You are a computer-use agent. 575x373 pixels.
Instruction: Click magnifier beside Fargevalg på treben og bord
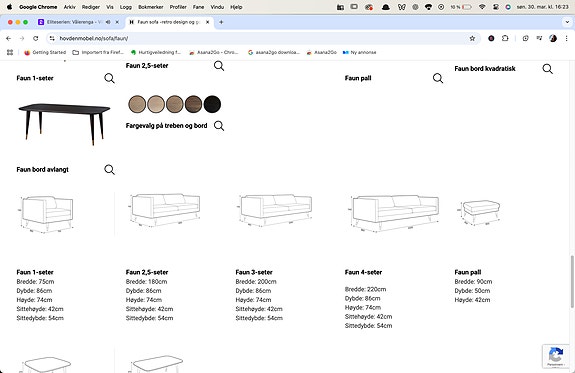tap(219, 126)
